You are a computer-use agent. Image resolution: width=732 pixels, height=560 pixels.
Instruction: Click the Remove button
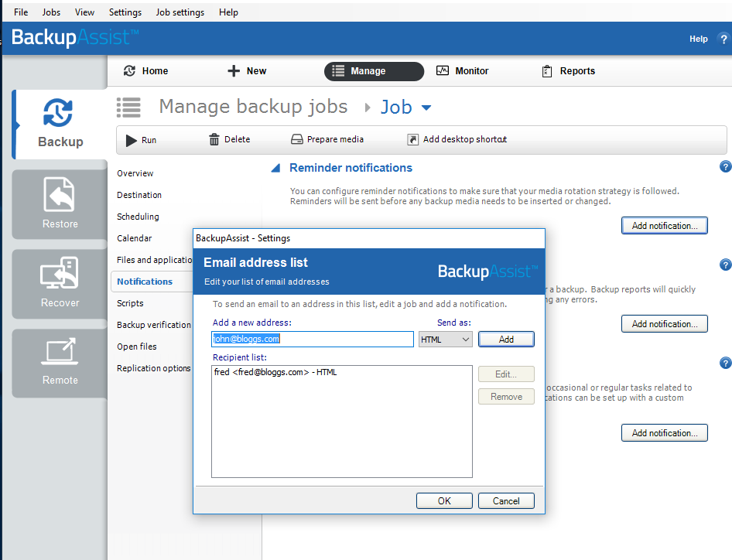(x=506, y=397)
